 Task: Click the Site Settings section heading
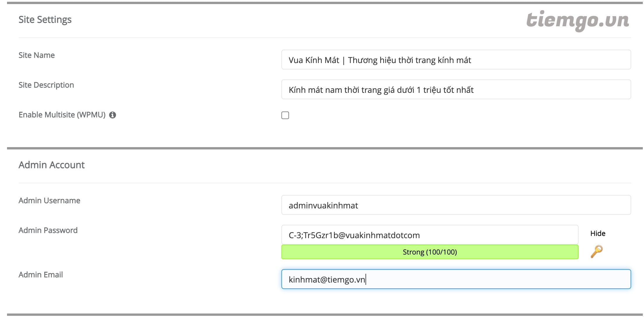[45, 20]
